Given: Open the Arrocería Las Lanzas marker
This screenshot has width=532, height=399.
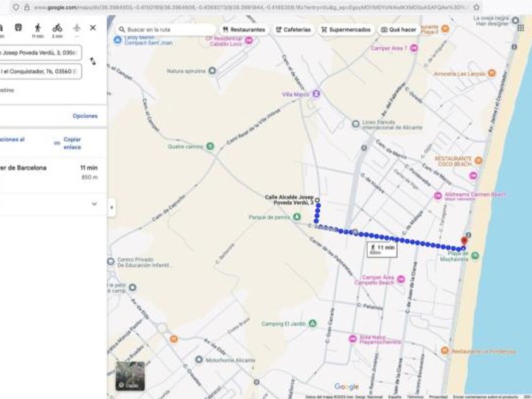Looking at the screenshot, I should [491, 73].
